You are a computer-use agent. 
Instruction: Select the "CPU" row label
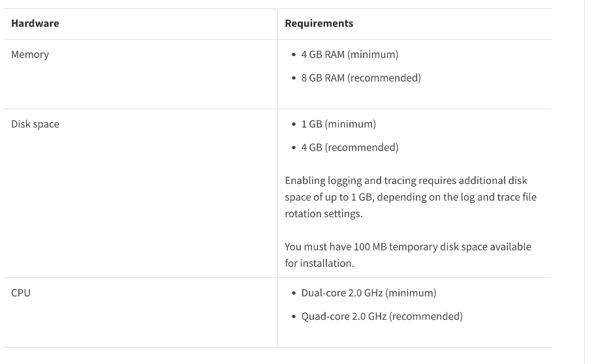(x=21, y=293)
